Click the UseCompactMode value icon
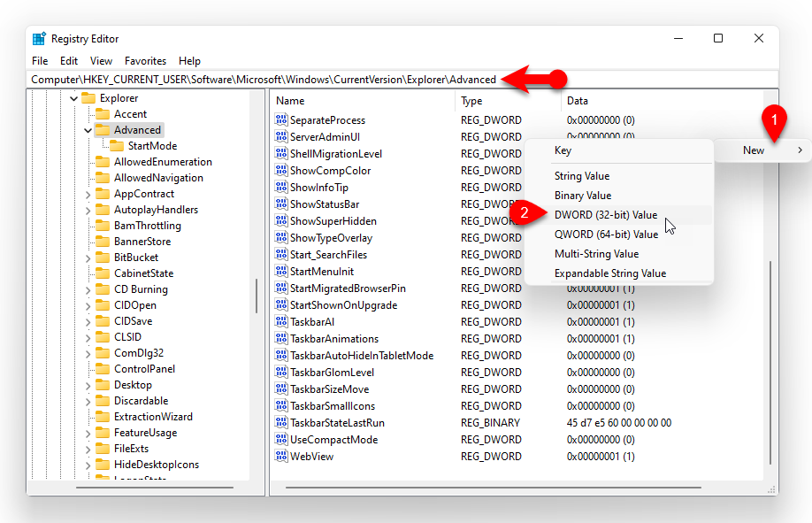 (x=281, y=440)
